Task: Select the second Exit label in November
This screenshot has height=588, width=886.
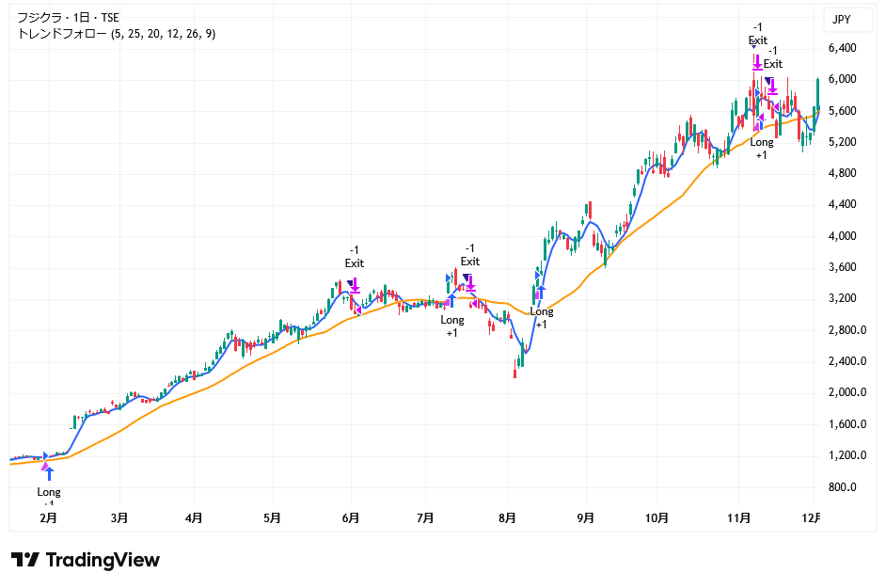Action: 772,64
